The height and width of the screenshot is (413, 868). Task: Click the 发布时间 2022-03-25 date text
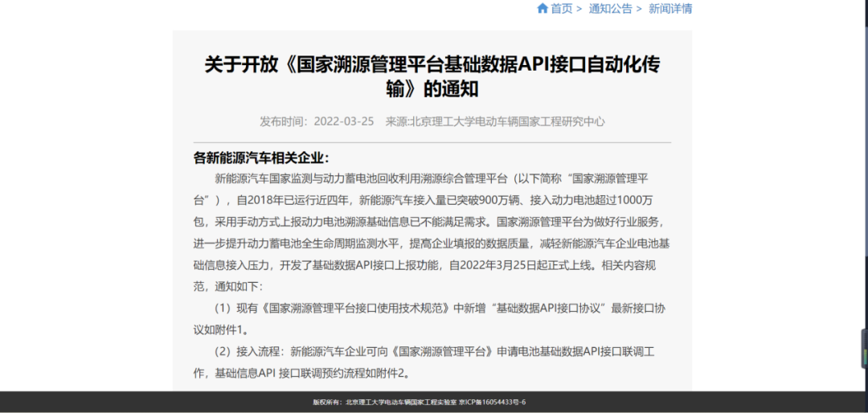click(317, 121)
